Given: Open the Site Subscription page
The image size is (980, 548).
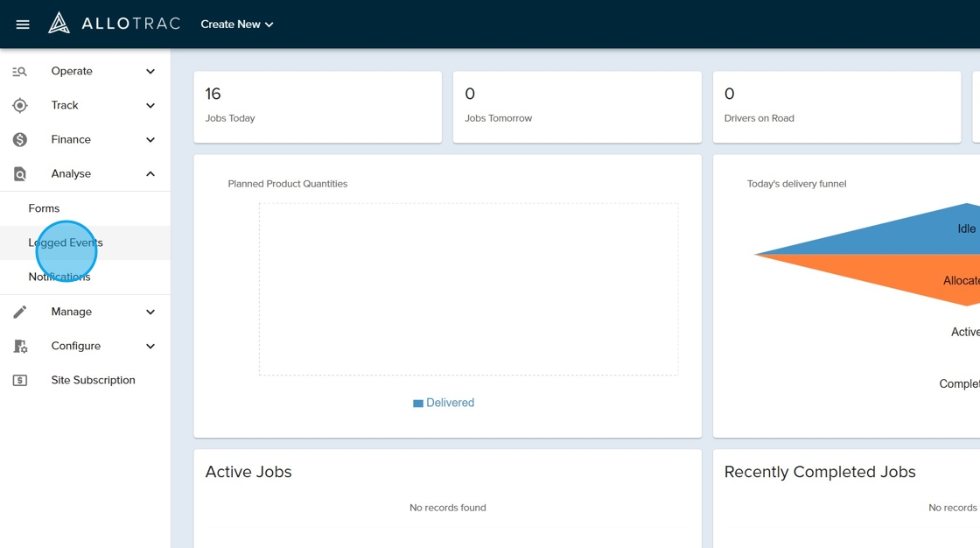Looking at the screenshot, I should pos(93,380).
